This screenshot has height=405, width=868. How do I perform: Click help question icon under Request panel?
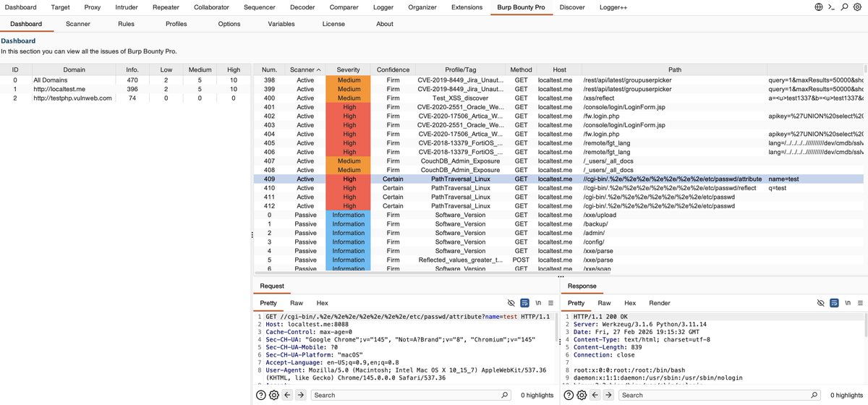point(261,395)
